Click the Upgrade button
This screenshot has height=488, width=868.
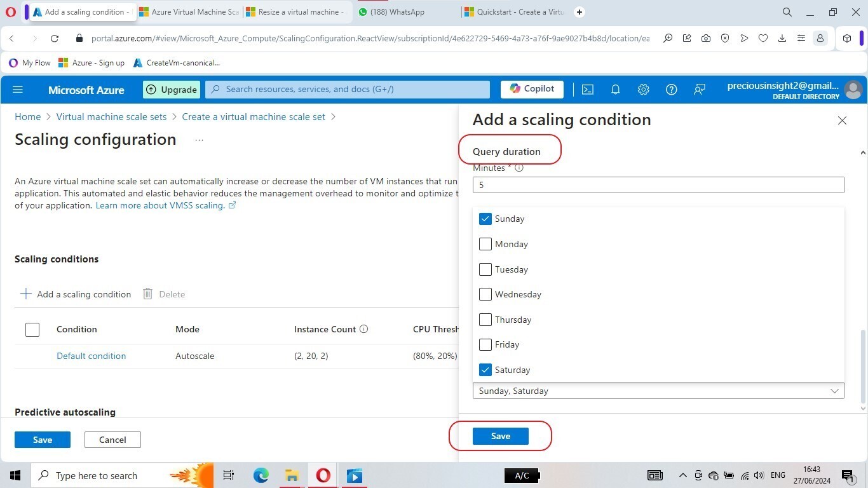[x=172, y=90]
